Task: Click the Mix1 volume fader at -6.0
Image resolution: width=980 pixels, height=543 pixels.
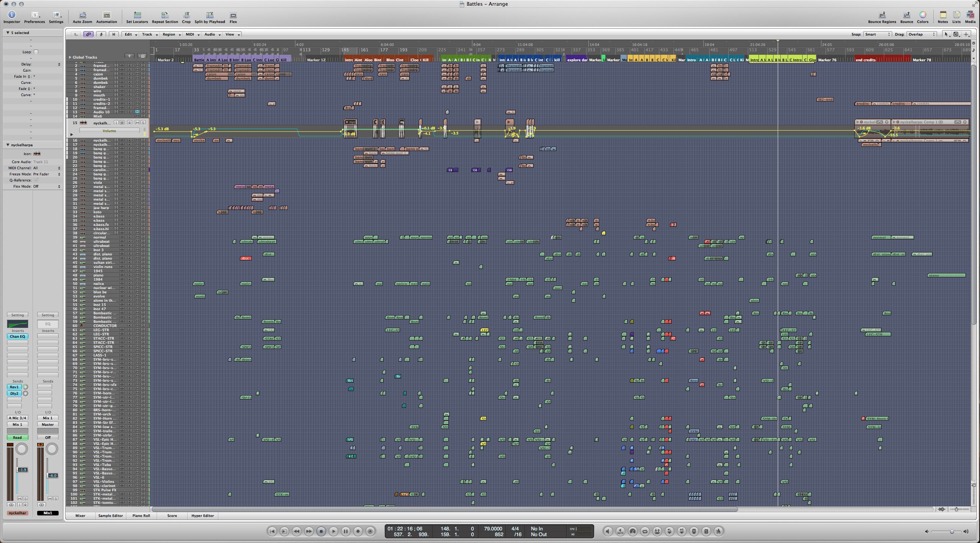Action: (53, 476)
